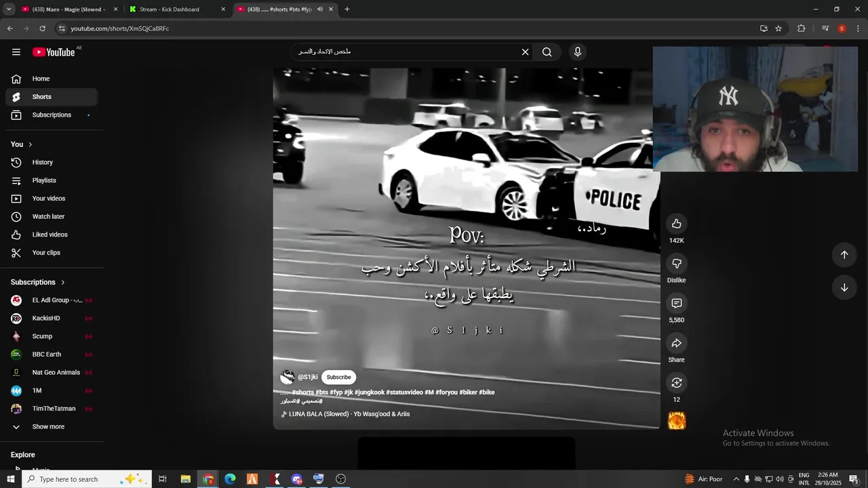This screenshot has width=868, height=488.
Task: Switch to Stream - Kick Dashboard tab
Action: [x=170, y=9]
